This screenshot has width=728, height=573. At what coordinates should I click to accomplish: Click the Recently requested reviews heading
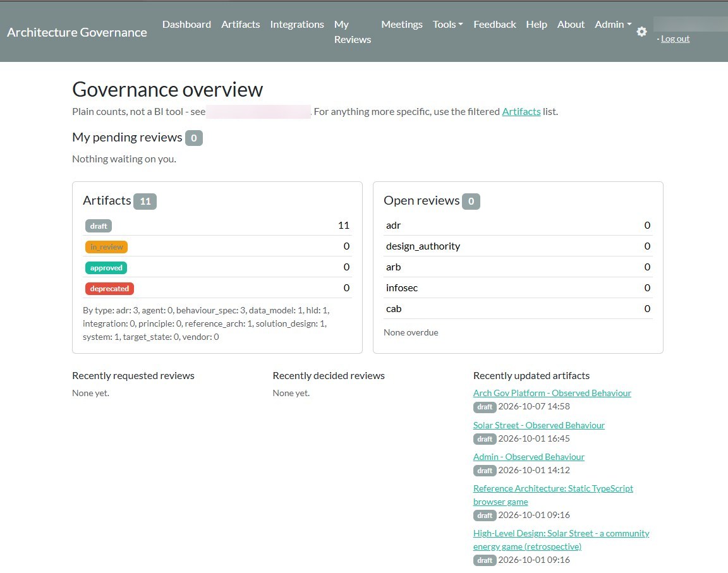point(133,376)
